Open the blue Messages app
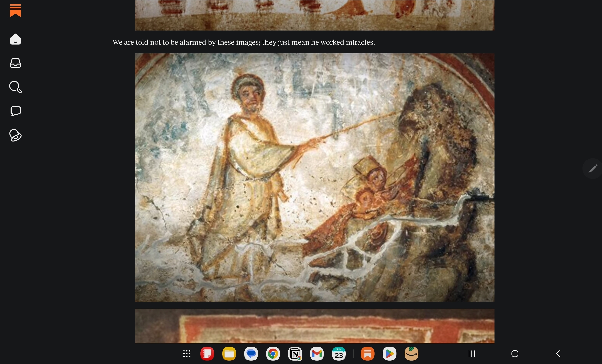Viewport: 602px width, 364px height. pos(251,353)
